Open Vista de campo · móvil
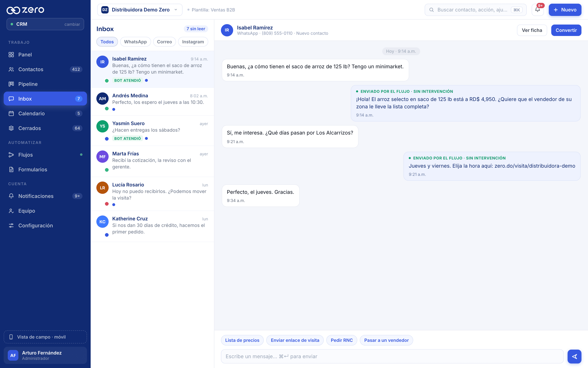The image size is (588, 368). click(x=45, y=337)
